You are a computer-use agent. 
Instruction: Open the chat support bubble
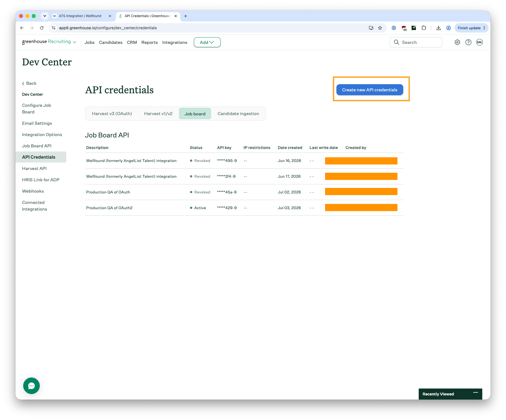coord(31,386)
